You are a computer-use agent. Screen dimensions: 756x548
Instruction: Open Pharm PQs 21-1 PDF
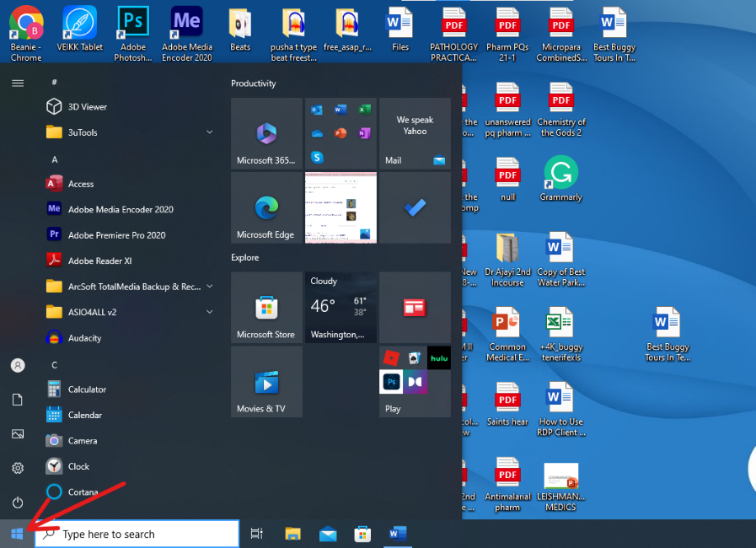507,34
